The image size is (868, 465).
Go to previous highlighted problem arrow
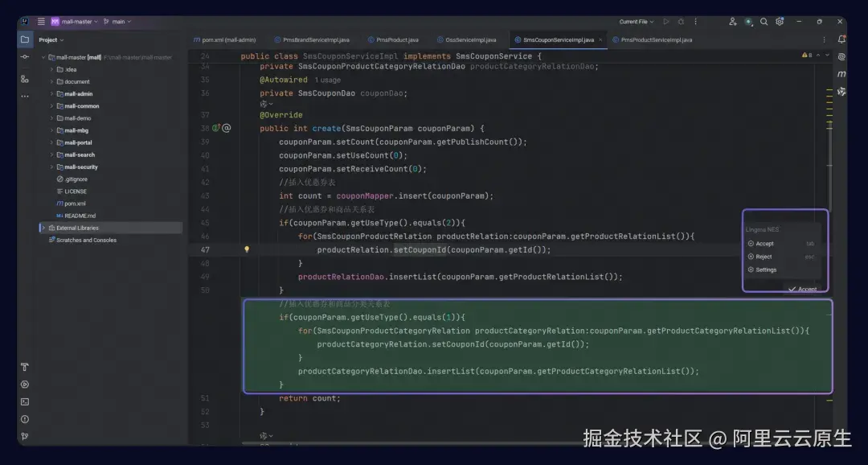(x=818, y=56)
